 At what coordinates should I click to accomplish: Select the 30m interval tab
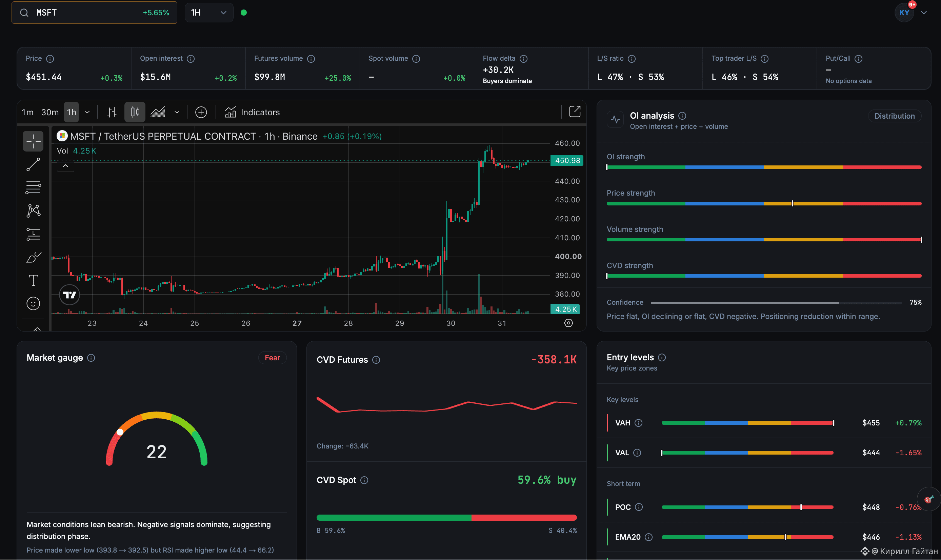50,112
